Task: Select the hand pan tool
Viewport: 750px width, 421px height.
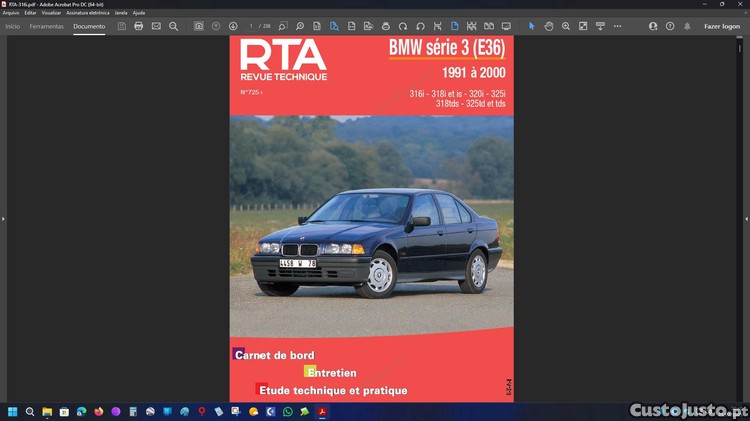Action: [549, 26]
